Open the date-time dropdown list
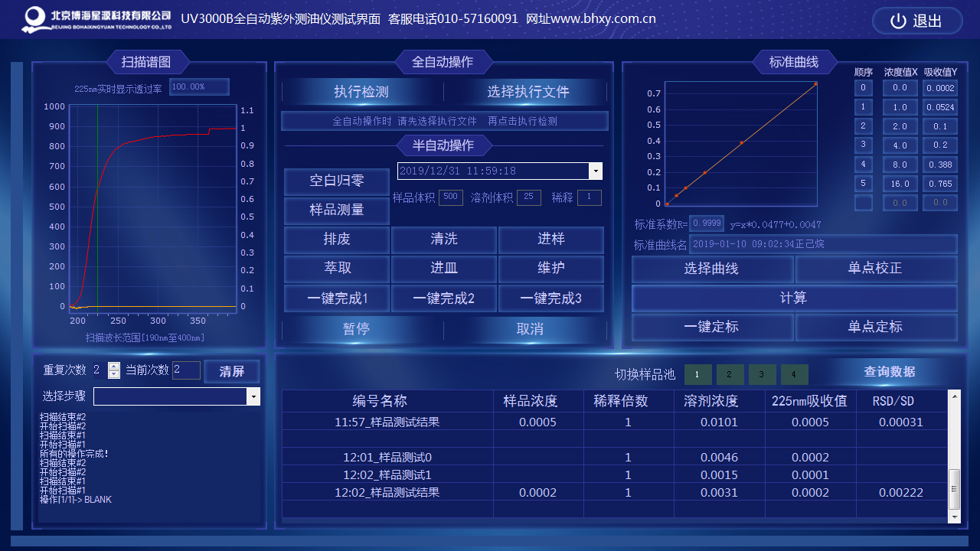This screenshot has width=980, height=551. 595,171
